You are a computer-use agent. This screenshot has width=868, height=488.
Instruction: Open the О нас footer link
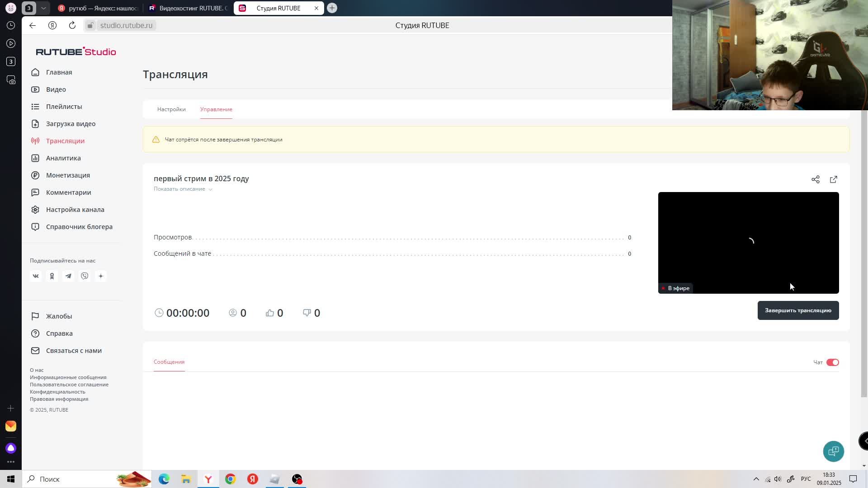[x=37, y=370]
